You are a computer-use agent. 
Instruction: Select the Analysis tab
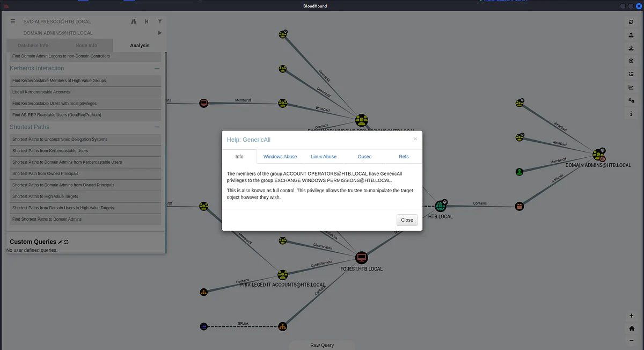(140, 46)
